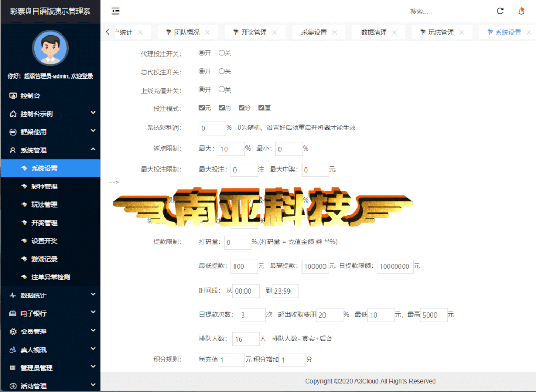The height and width of the screenshot is (392, 536).
Task: Click the 活动管理 plus-circle icon
Action: pyautogui.click(x=13, y=386)
